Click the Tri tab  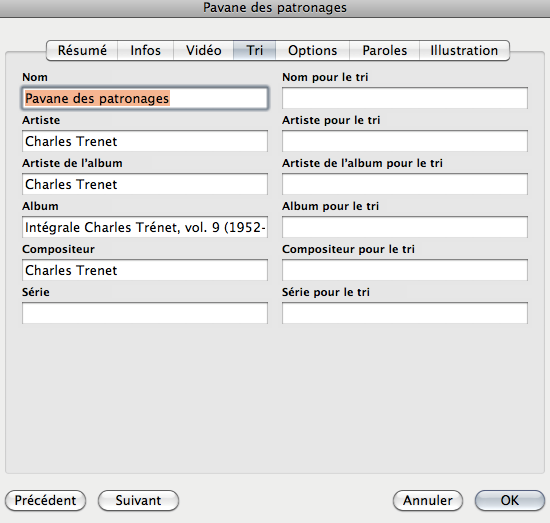[255, 51]
